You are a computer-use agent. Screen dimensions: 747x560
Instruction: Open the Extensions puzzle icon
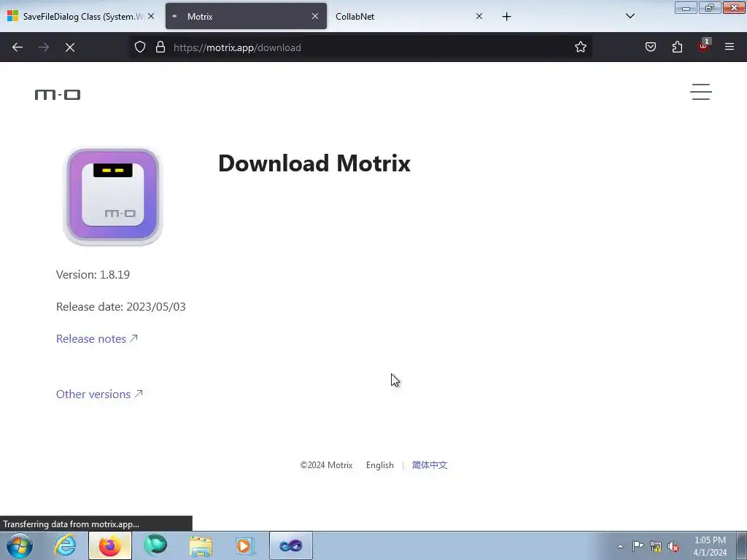click(x=677, y=47)
